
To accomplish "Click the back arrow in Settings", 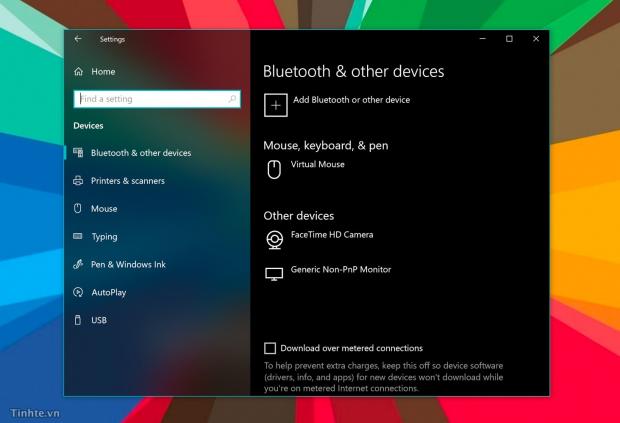I will [x=78, y=39].
